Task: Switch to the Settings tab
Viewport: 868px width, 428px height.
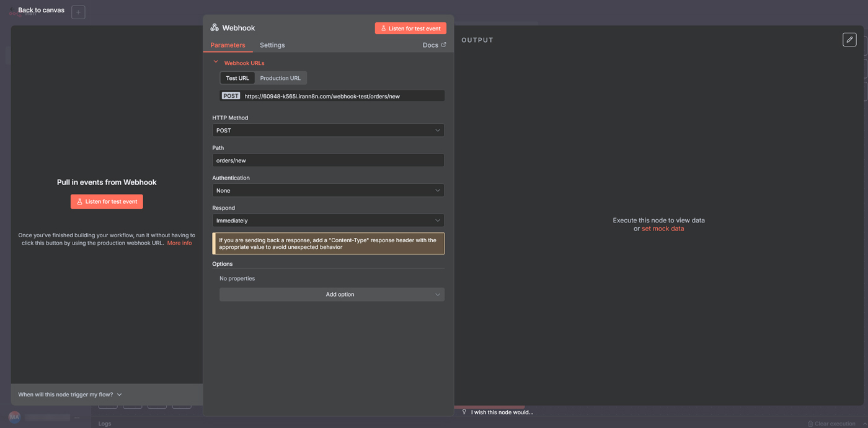Action: (272, 45)
